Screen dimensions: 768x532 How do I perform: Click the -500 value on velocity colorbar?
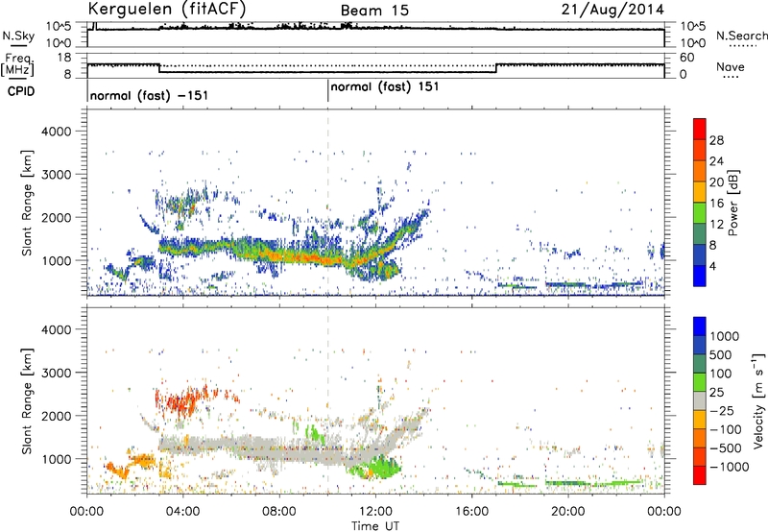(726, 448)
